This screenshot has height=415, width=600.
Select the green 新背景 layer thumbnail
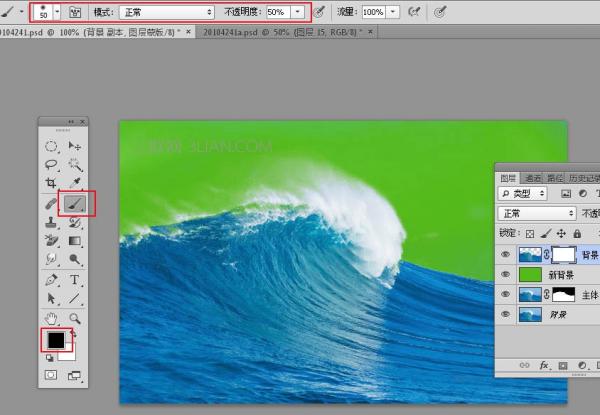[x=530, y=275]
